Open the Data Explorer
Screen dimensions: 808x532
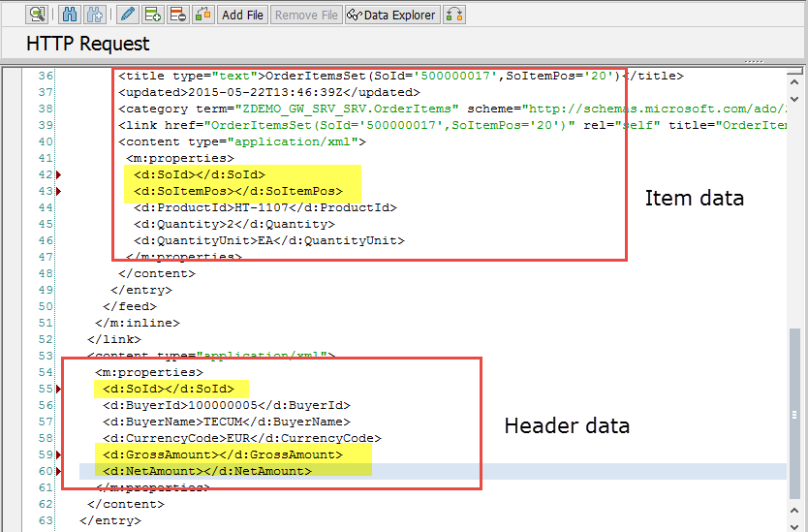[x=391, y=15]
